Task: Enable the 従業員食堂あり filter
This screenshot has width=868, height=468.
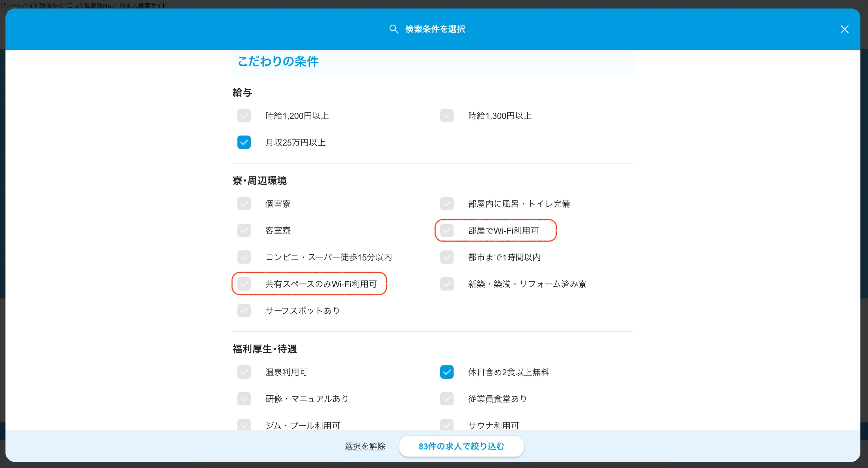Action: tap(447, 398)
